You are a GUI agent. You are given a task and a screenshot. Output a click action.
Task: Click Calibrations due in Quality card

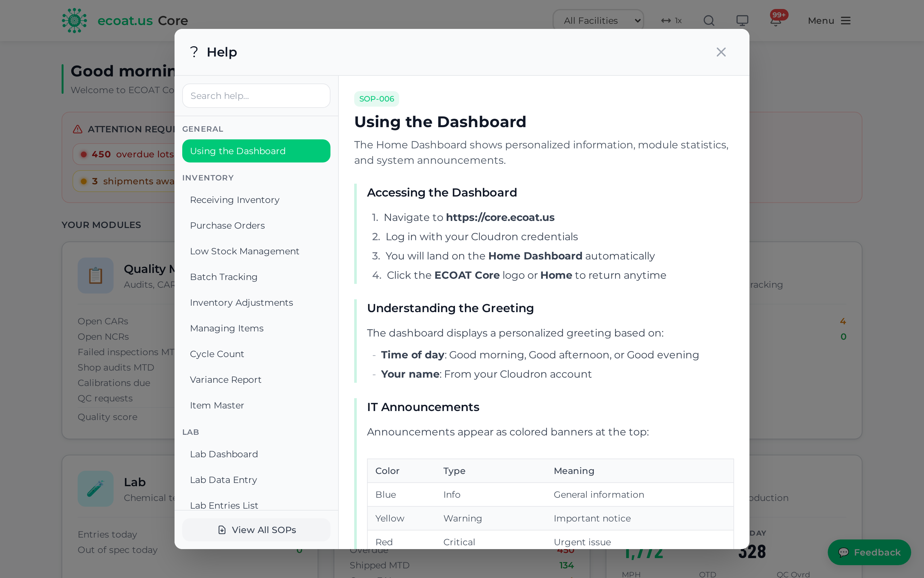(x=114, y=383)
